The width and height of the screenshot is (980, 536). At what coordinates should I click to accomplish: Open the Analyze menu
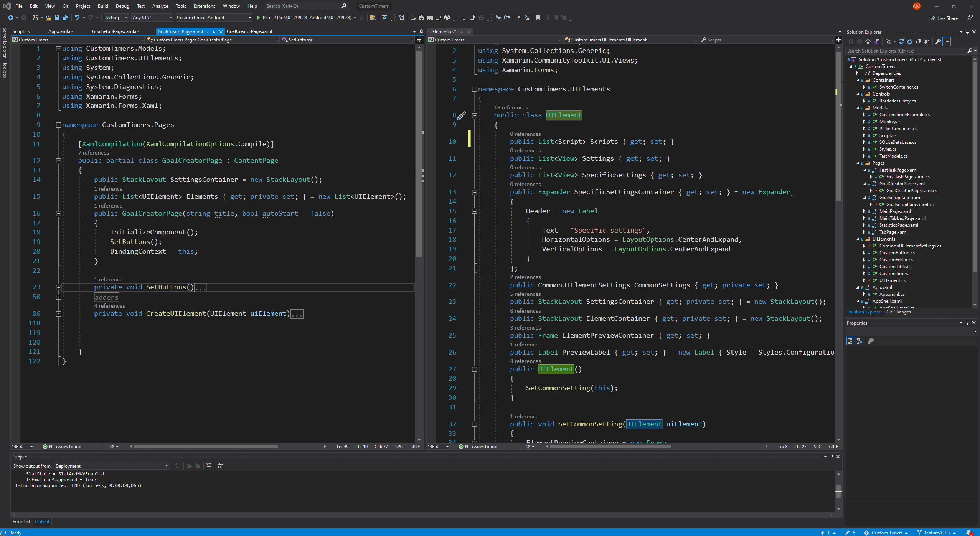[x=160, y=6]
